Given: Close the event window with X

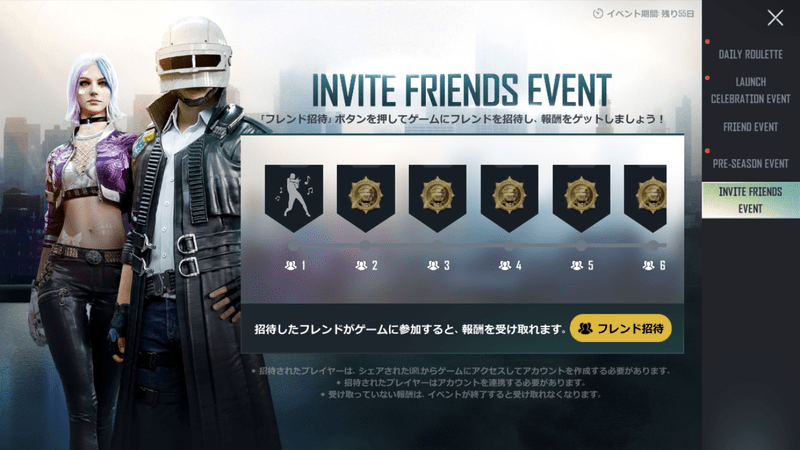Looking at the screenshot, I should (x=776, y=18).
